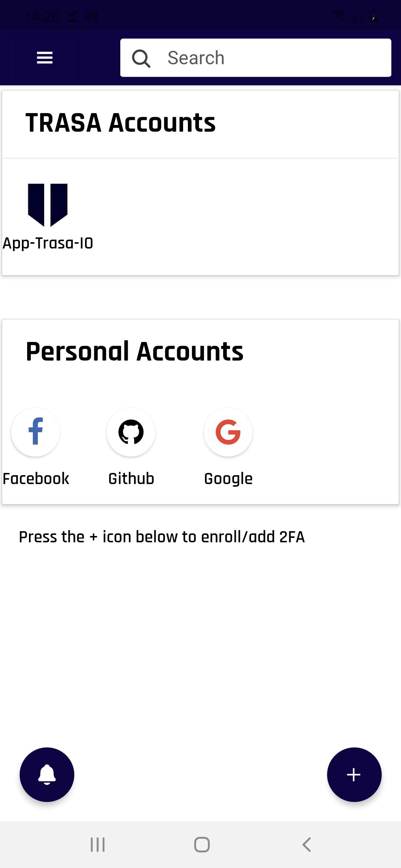Tap the Android back arrow
401x868 pixels.
tap(306, 845)
